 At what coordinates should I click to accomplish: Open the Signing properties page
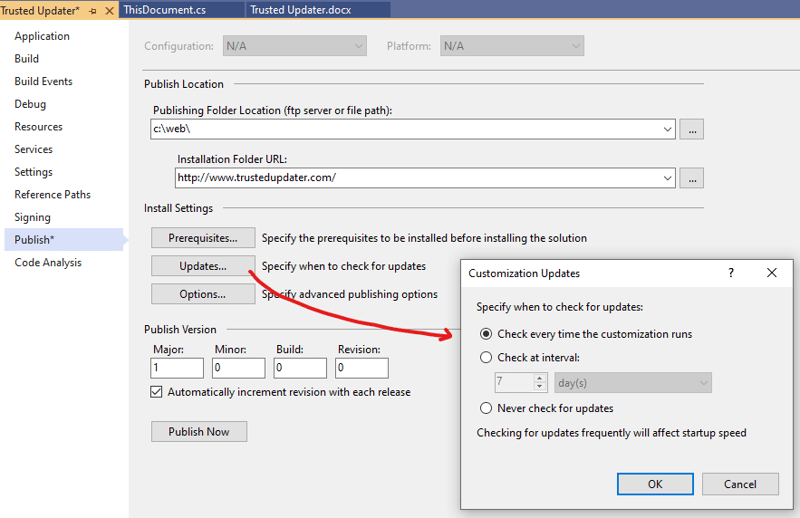click(x=32, y=217)
